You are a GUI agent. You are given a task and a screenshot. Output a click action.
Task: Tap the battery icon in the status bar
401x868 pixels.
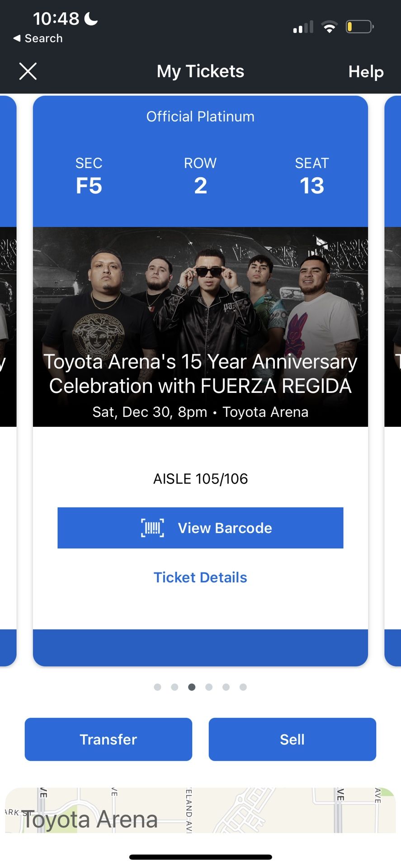coord(360,27)
